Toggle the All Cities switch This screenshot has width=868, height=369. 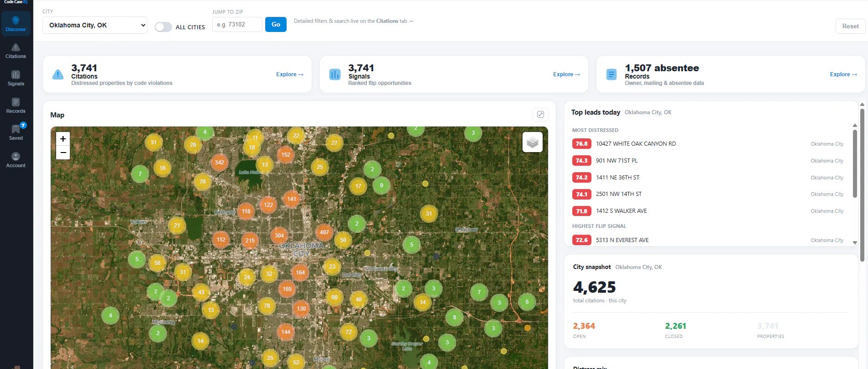[163, 27]
